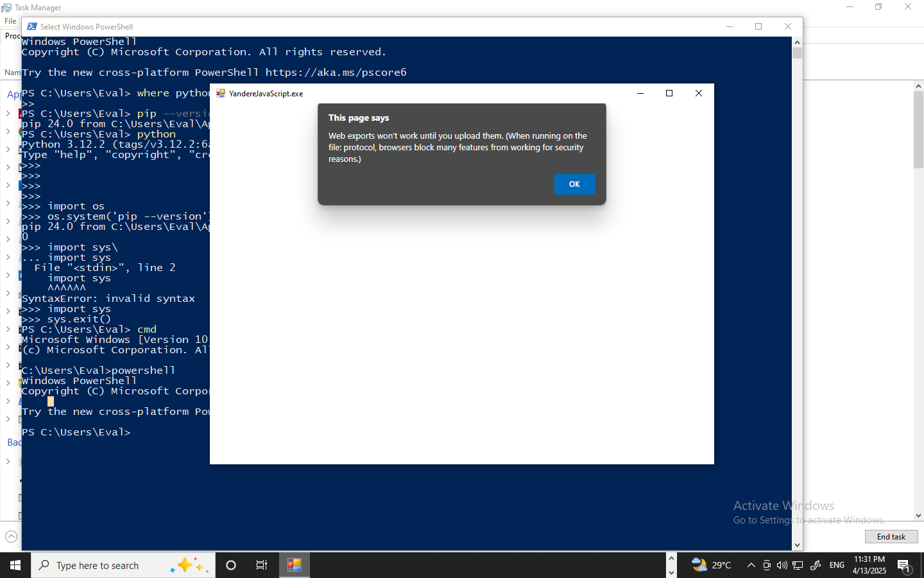Image resolution: width=924 pixels, height=578 pixels.
Task: Click Task Manager scrollbar down arrow
Action: click(919, 516)
